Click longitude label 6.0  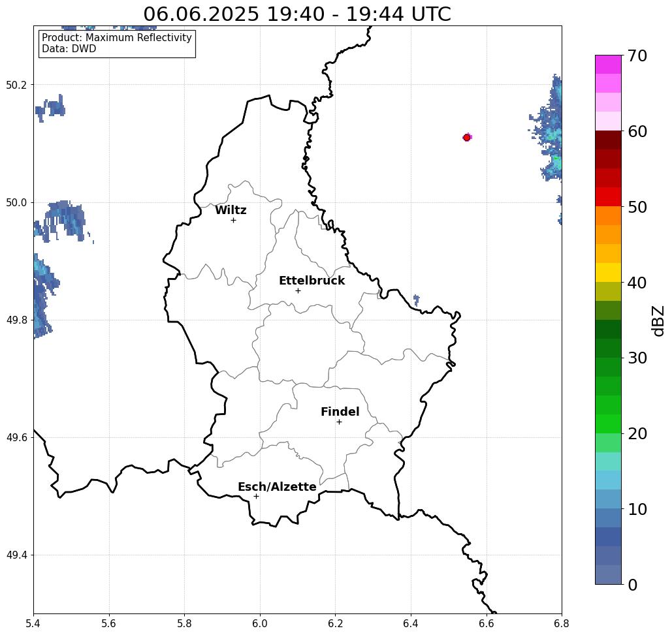click(260, 623)
